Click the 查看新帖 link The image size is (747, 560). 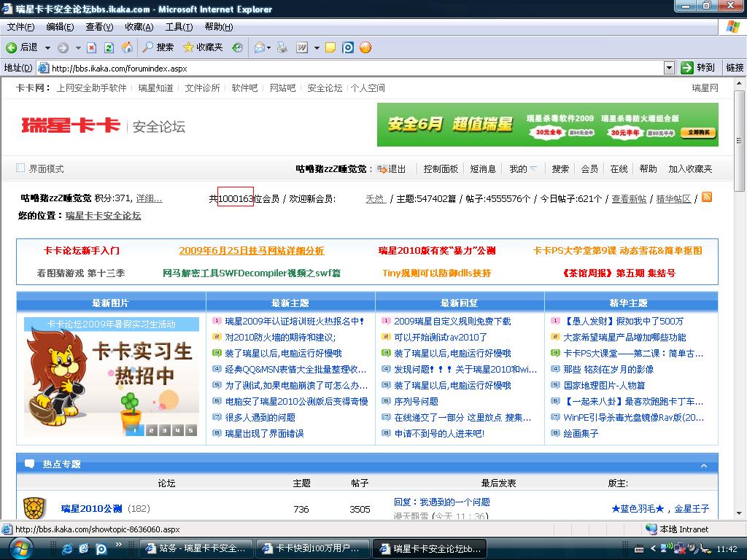point(629,198)
